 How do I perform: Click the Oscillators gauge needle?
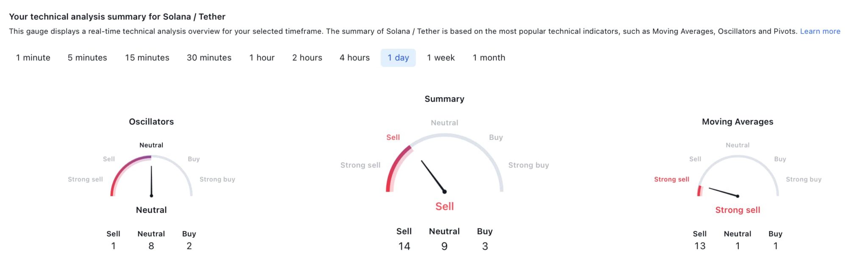tap(151, 181)
